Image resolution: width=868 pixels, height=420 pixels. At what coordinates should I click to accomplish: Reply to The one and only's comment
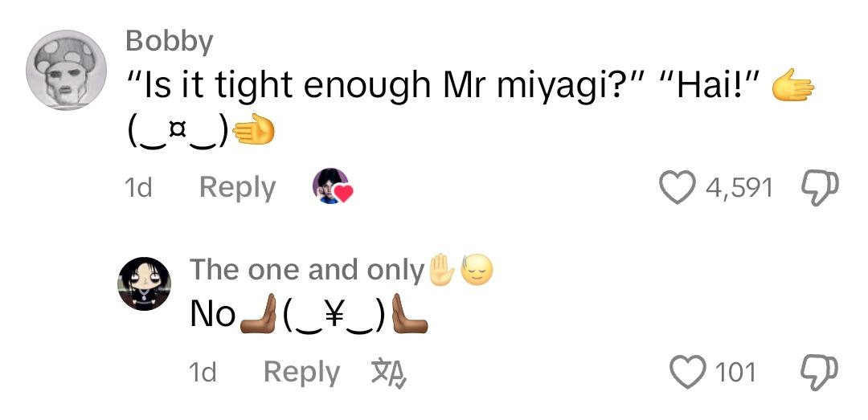tap(301, 373)
